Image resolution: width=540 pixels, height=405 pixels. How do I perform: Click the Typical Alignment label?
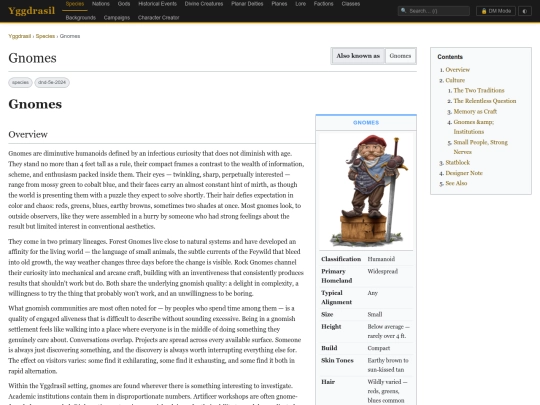pyautogui.click(x=336, y=298)
